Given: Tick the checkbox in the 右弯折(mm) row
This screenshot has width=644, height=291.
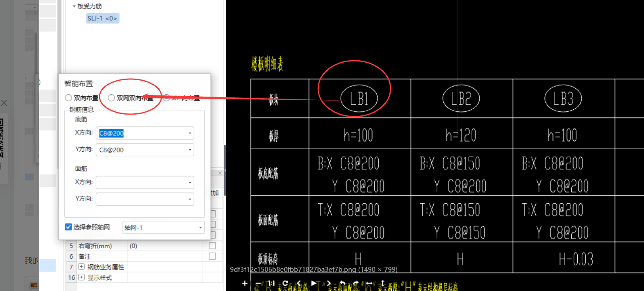Looking at the screenshot, I should point(213,245).
